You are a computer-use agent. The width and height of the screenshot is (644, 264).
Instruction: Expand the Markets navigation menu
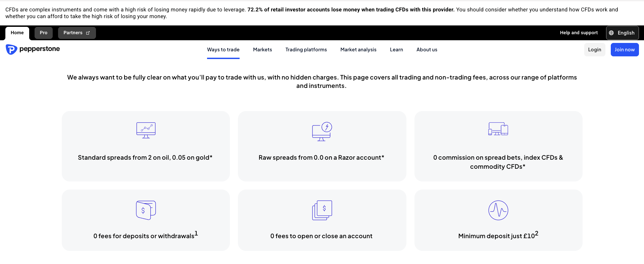[262, 50]
